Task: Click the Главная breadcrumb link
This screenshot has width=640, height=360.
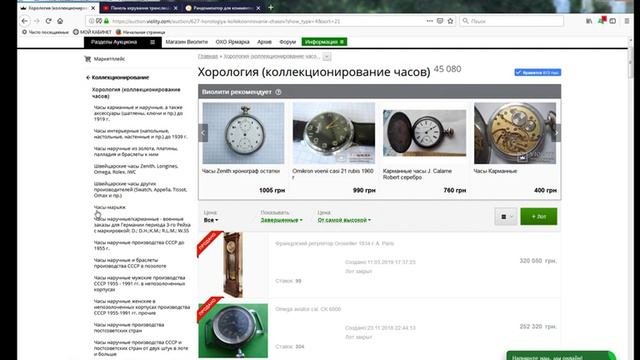Action: pos(208,56)
